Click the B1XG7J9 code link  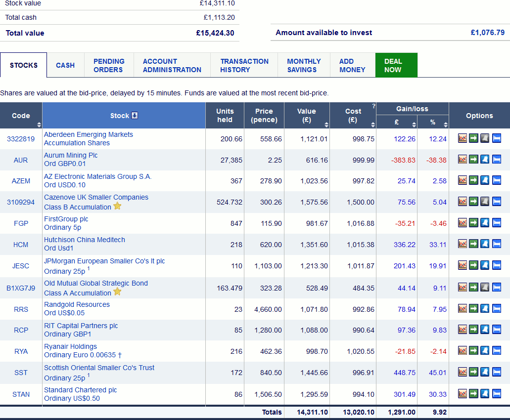click(x=21, y=288)
